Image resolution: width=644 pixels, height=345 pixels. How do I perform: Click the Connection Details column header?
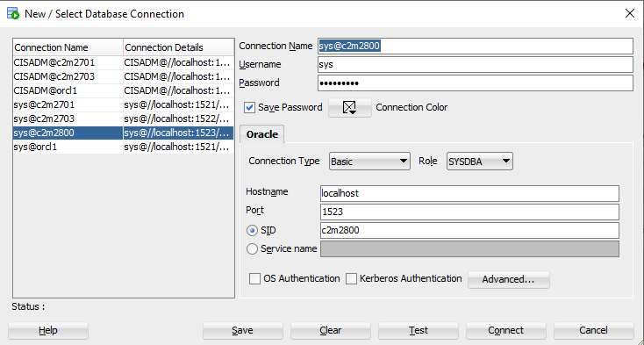(x=178, y=47)
